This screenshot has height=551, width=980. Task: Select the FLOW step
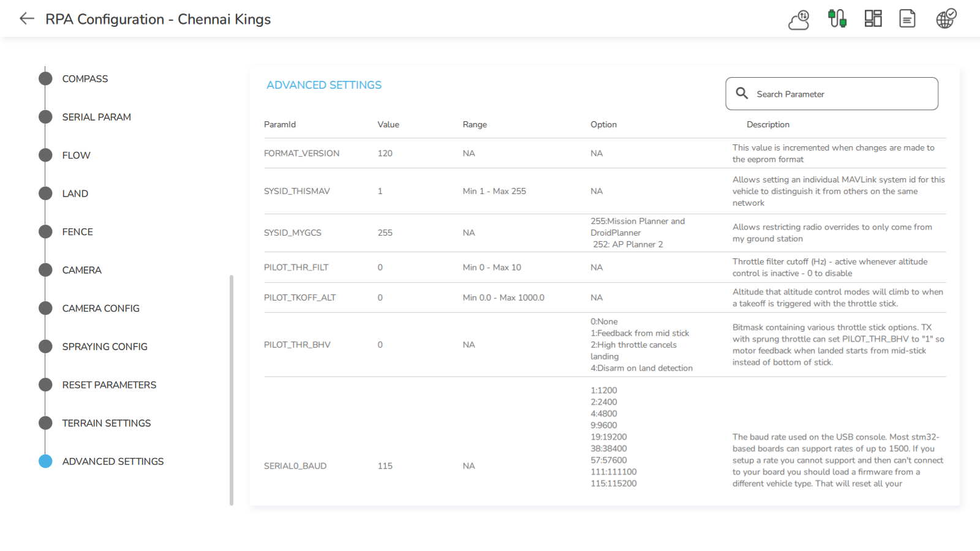76,156
